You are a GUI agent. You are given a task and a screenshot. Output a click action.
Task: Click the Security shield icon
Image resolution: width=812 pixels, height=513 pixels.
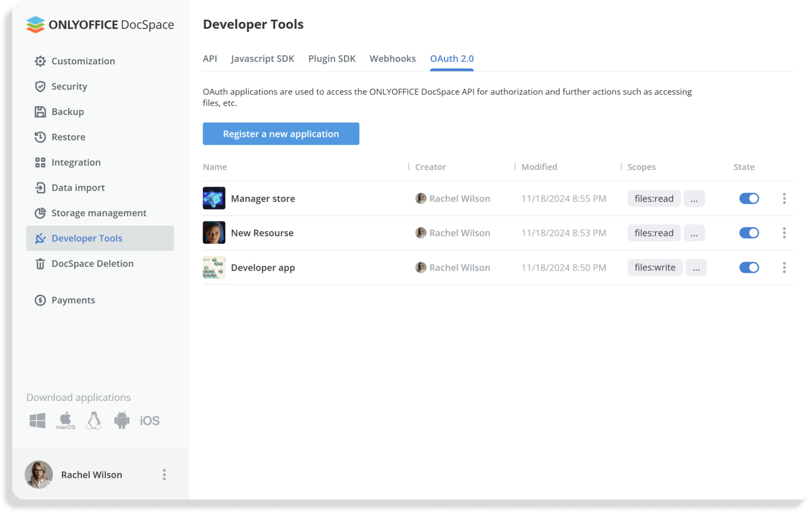coord(40,86)
